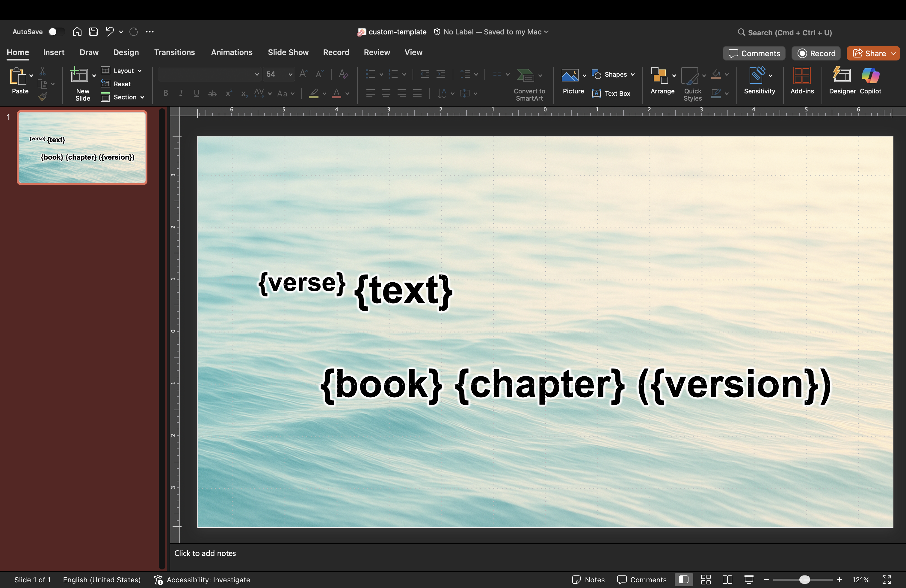Switch to the Slide Show tab
Image resolution: width=906 pixels, height=588 pixels.
coord(288,52)
